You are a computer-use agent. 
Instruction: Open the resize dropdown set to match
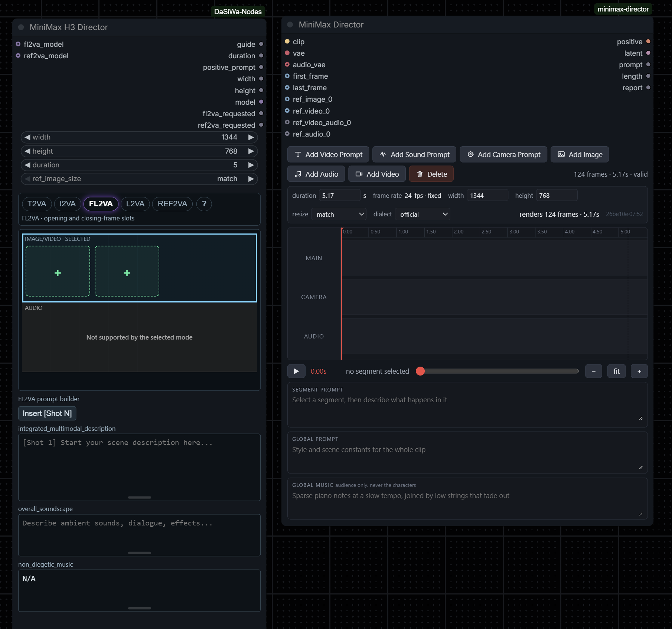(x=339, y=214)
